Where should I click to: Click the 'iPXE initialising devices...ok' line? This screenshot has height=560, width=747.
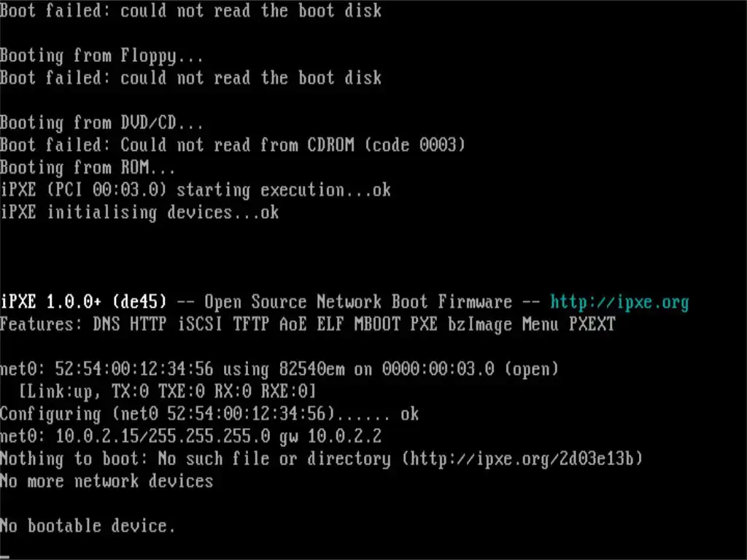coord(139,212)
